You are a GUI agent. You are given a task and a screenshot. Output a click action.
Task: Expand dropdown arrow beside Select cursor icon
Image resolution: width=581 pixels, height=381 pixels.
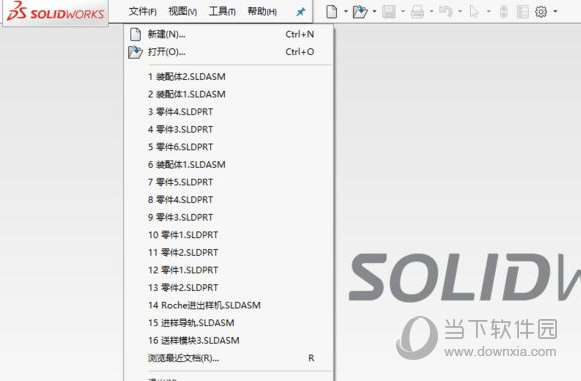tap(488, 11)
